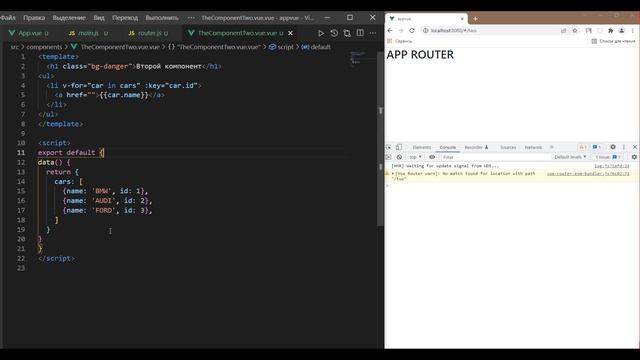Image resolution: width=640 pixels, height=360 pixels.
Task: Open console settings gear icon
Action: (x=634, y=157)
